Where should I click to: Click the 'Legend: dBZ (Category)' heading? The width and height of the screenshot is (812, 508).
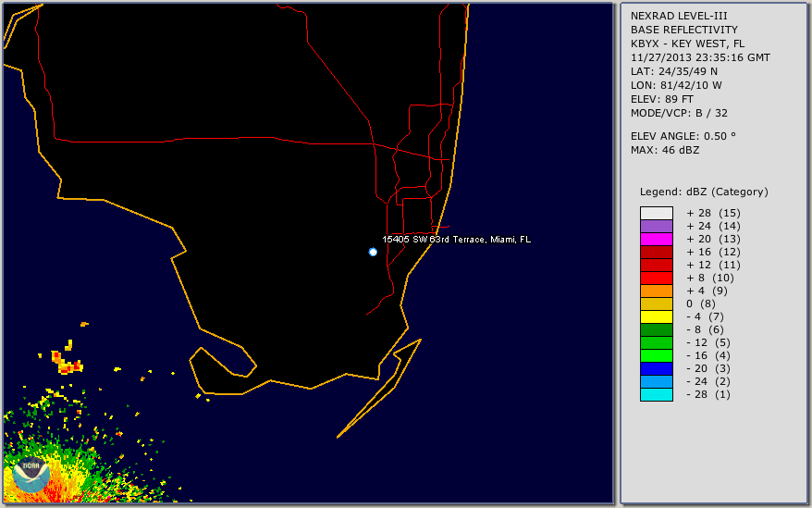point(704,192)
